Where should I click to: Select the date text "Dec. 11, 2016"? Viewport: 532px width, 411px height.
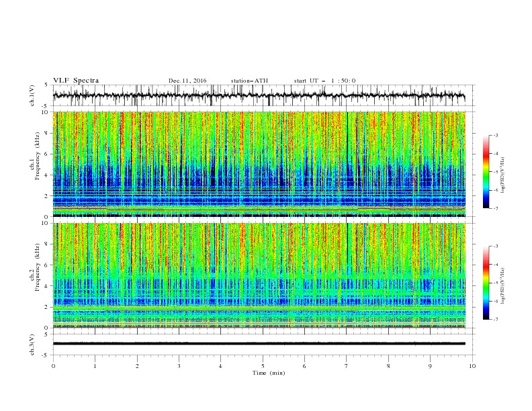[187, 81]
